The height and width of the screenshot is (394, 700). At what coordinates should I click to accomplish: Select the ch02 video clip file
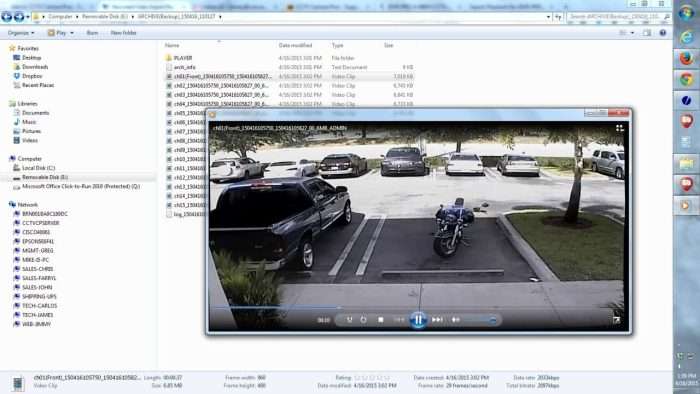click(221, 86)
